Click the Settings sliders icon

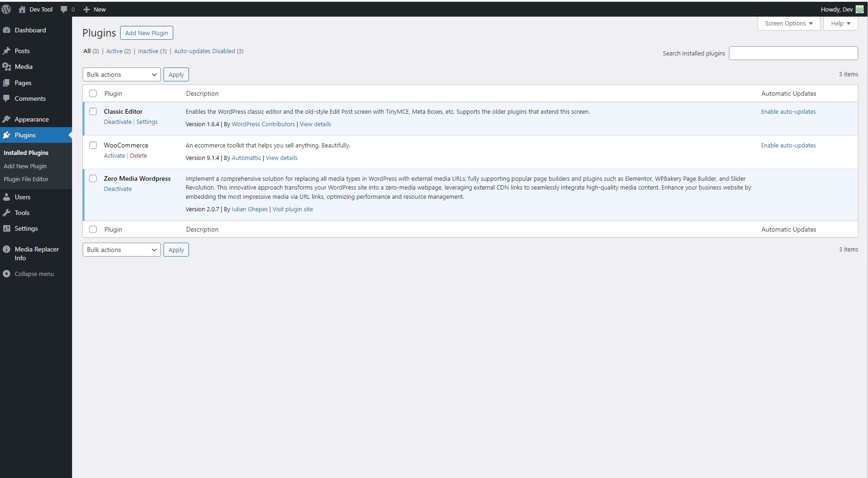tap(6, 228)
